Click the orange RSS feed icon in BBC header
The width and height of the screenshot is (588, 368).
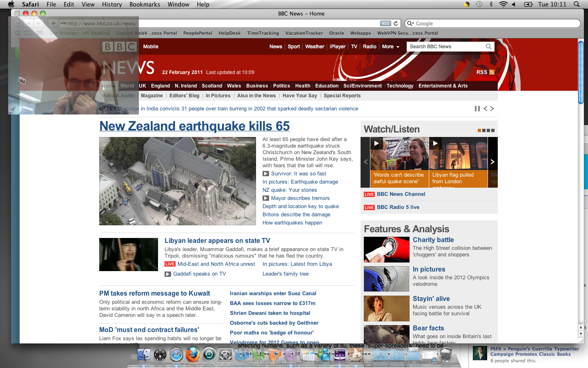[492, 72]
